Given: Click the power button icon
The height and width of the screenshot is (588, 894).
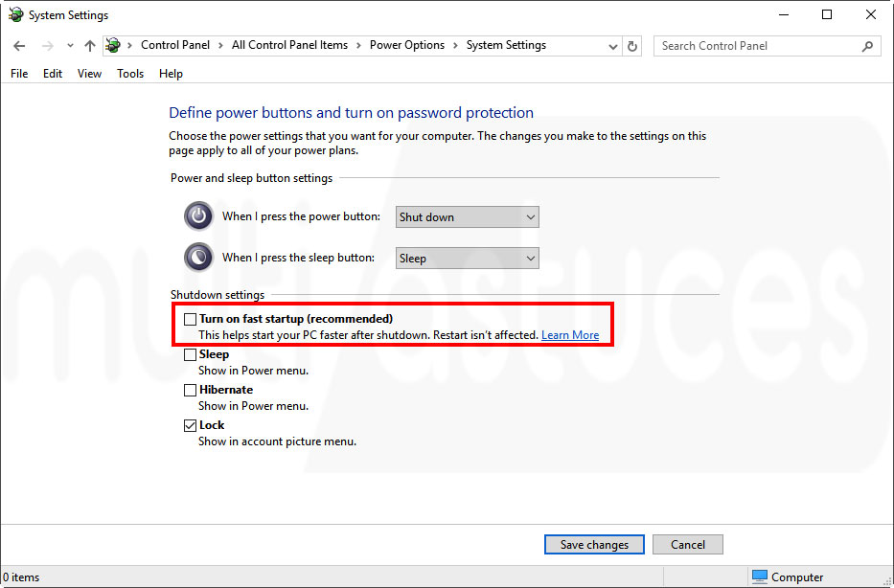Looking at the screenshot, I should click(198, 216).
